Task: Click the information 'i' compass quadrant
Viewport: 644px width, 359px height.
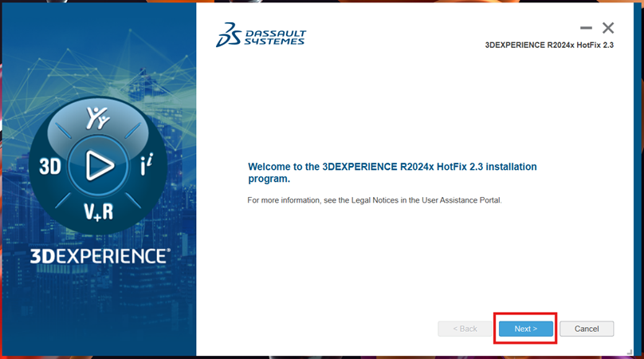Action: coord(147,164)
